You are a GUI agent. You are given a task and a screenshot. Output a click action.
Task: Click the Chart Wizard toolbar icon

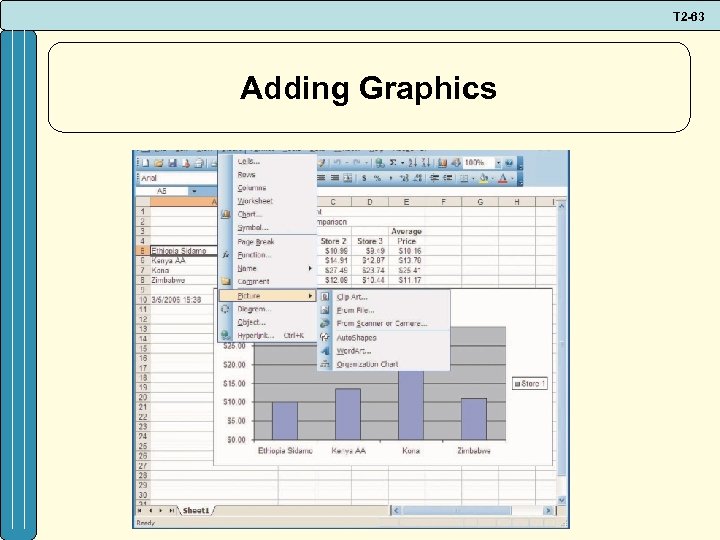coord(442,163)
